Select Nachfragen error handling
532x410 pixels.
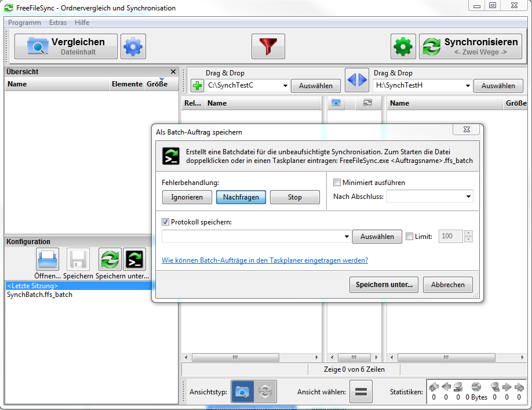[x=241, y=197]
